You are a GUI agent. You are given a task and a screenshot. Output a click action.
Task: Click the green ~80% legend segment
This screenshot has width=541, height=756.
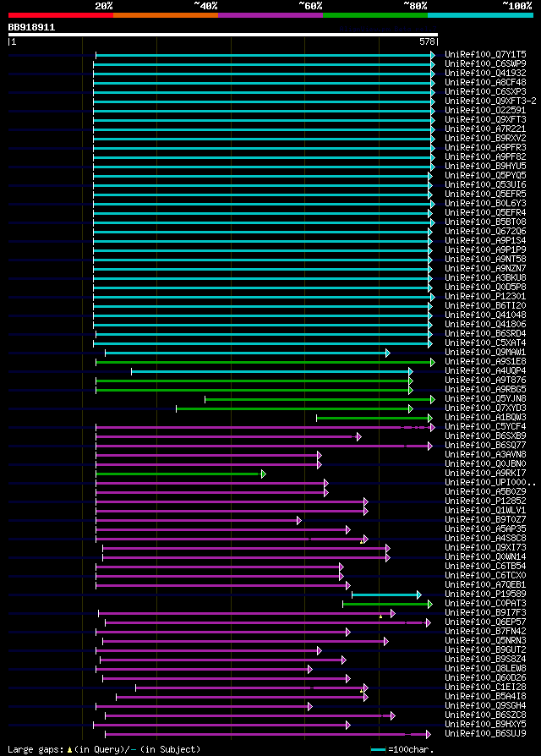(x=375, y=15)
